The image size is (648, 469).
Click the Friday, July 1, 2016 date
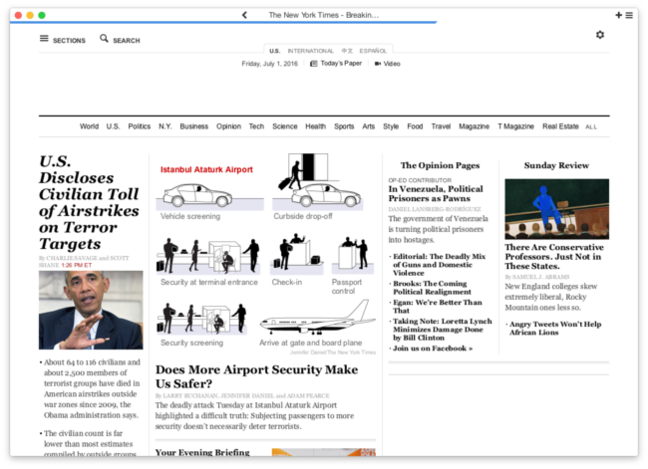click(x=269, y=64)
